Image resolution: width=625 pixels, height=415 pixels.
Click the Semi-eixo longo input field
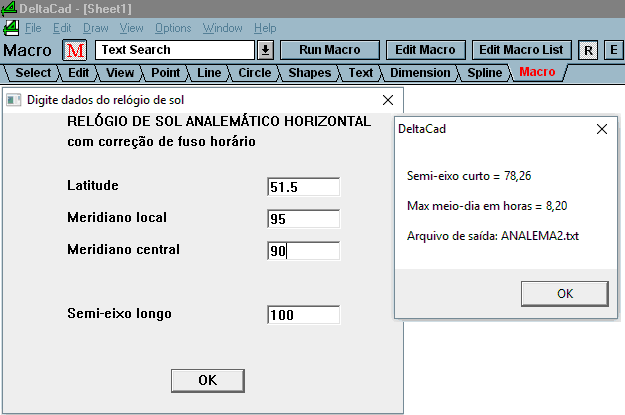point(303,315)
